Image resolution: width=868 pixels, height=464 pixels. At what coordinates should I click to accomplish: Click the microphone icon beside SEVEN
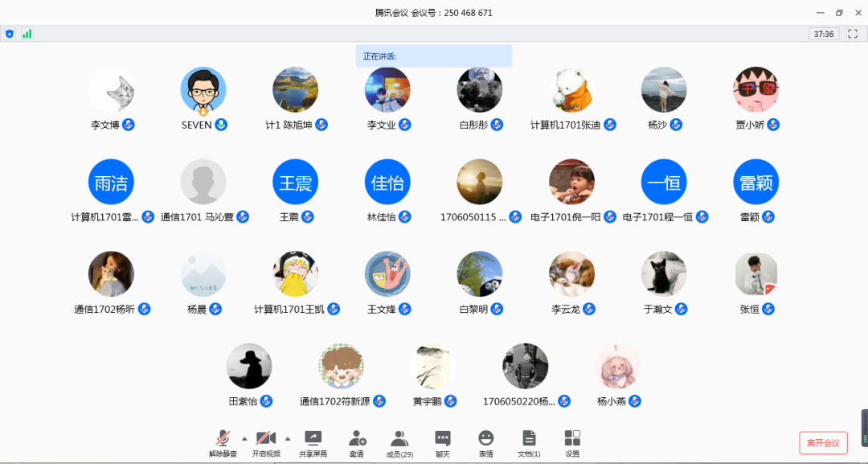[221, 125]
